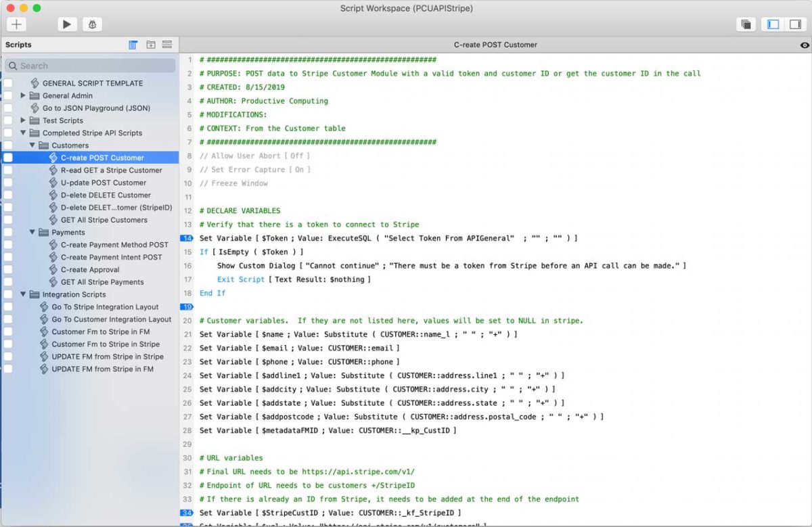Run the current script using the play icon

(x=67, y=24)
